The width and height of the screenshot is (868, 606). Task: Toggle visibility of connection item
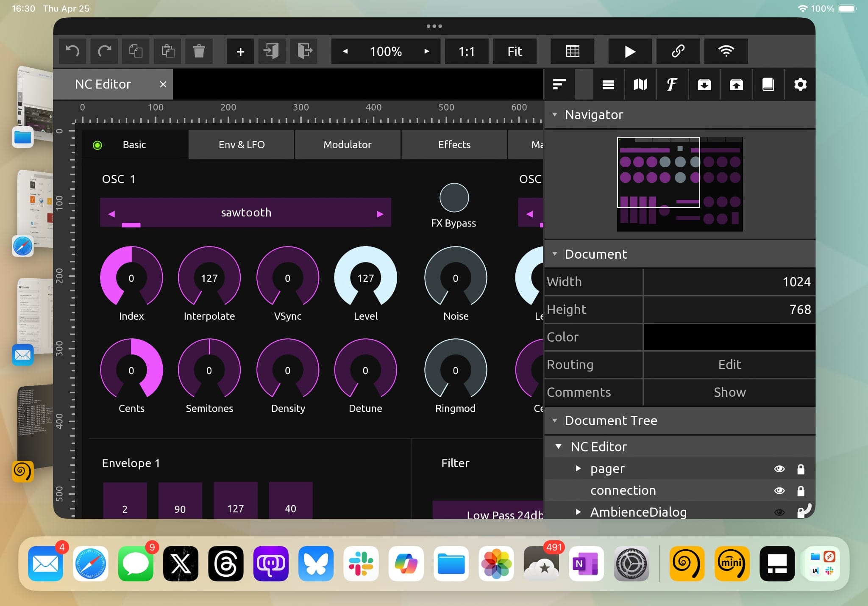click(779, 490)
